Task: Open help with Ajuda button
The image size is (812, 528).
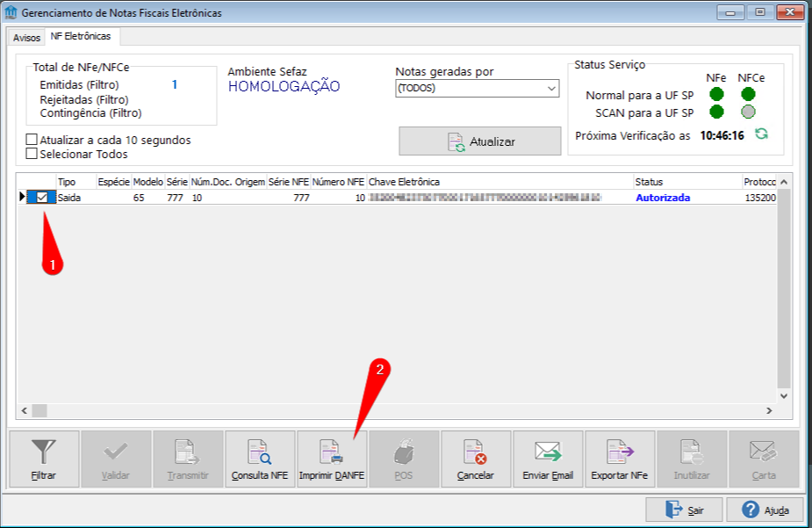Action: (x=765, y=510)
